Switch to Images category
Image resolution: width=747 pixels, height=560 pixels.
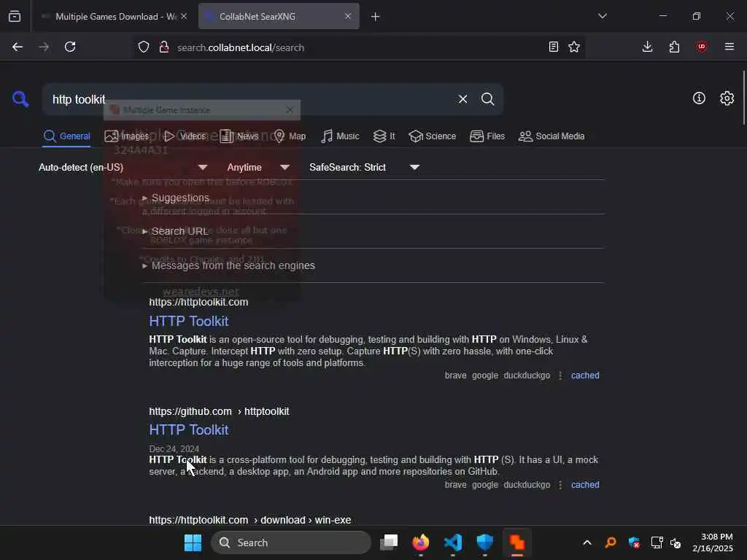coord(126,136)
